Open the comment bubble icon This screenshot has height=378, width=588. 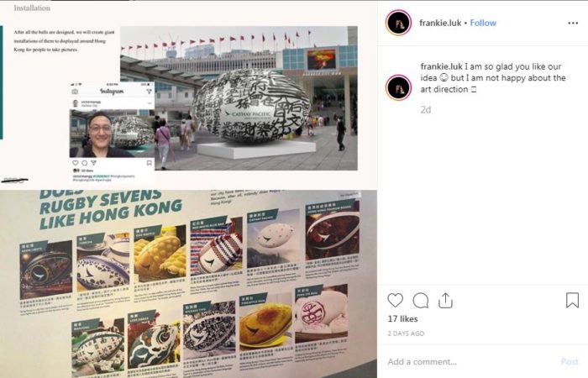[420, 301]
